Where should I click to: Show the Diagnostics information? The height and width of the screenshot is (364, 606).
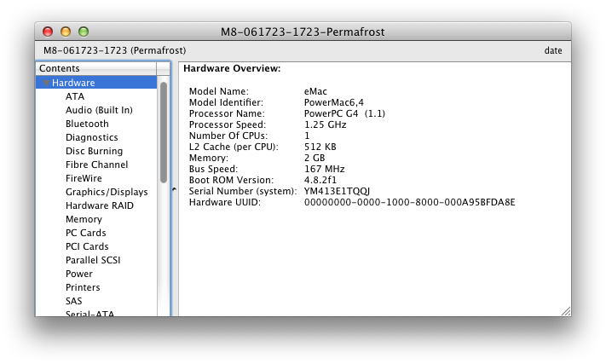[x=91, y=137]
